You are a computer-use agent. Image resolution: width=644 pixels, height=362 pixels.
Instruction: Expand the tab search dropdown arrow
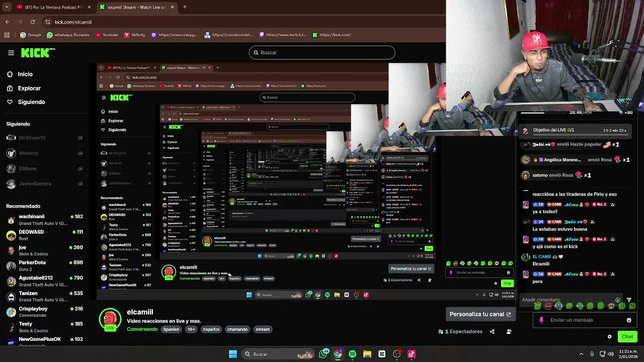[x=6, y=7]
